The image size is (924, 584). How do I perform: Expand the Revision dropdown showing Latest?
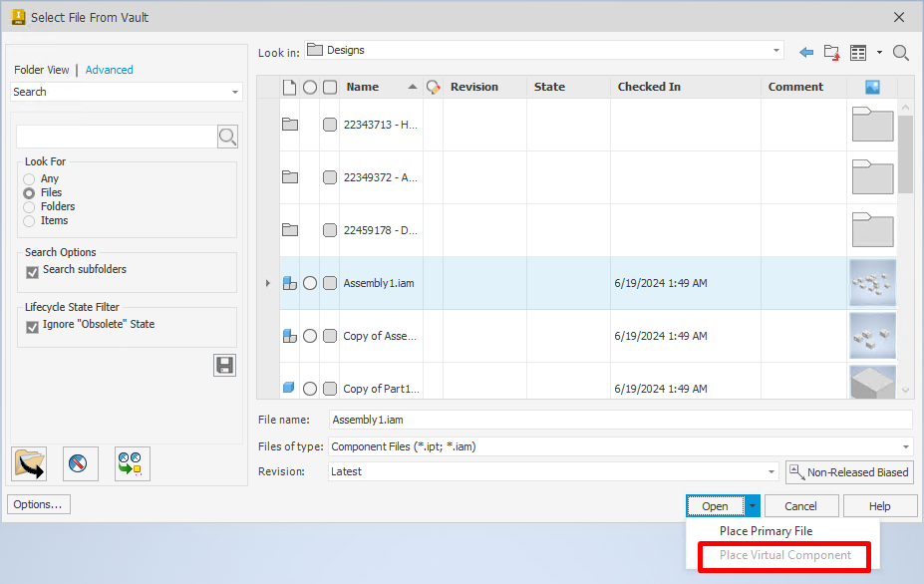[x=770, y=471]
